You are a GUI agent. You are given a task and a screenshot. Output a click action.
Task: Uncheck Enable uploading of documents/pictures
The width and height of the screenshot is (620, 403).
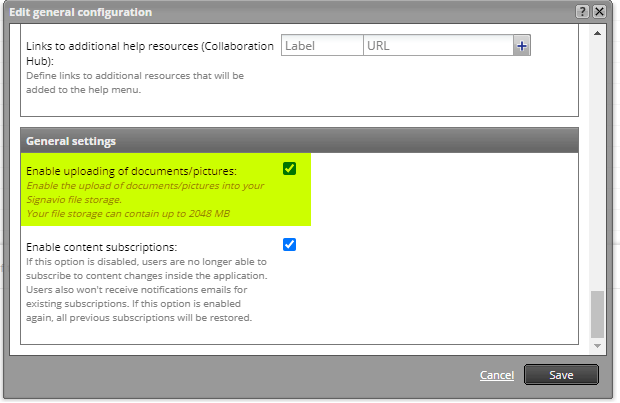[289, 168]
